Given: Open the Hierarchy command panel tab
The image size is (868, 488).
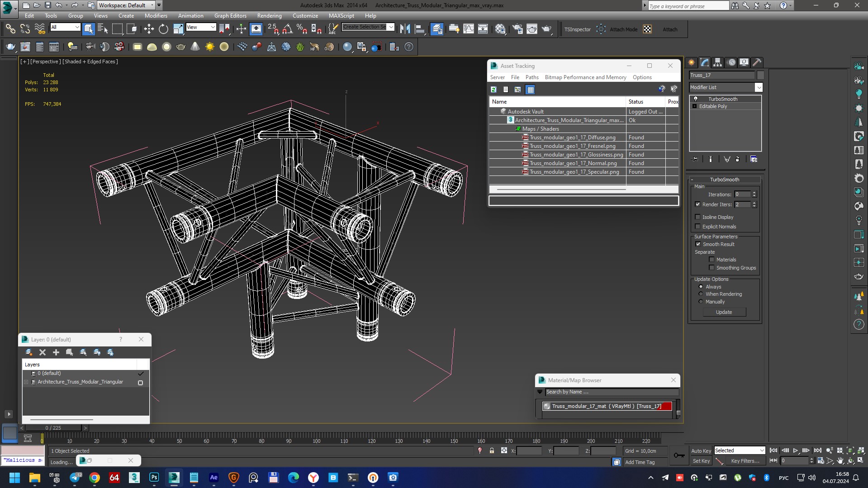Looking at the screenshot, I should 718,62.
